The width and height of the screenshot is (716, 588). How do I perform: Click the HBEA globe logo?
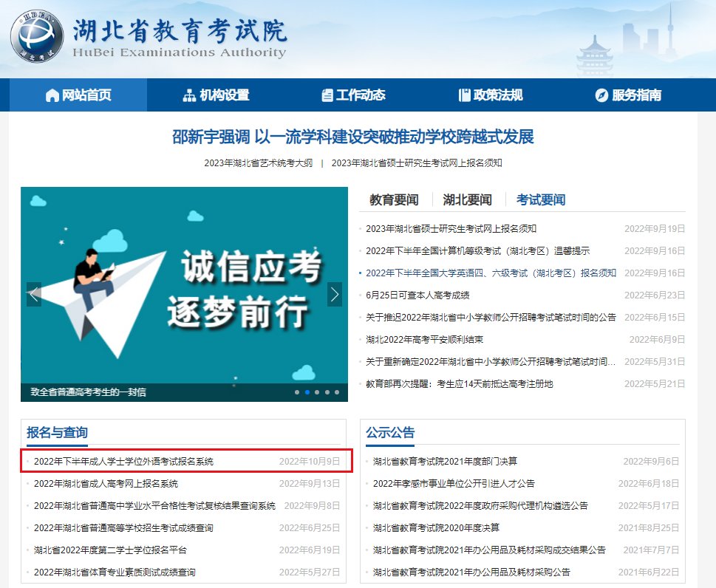click(x=37, y=36)
